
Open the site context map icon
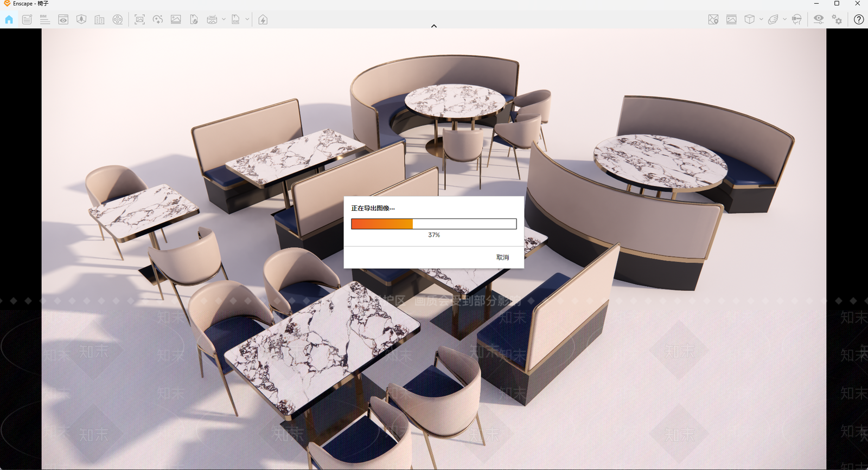tap(81, 20)
